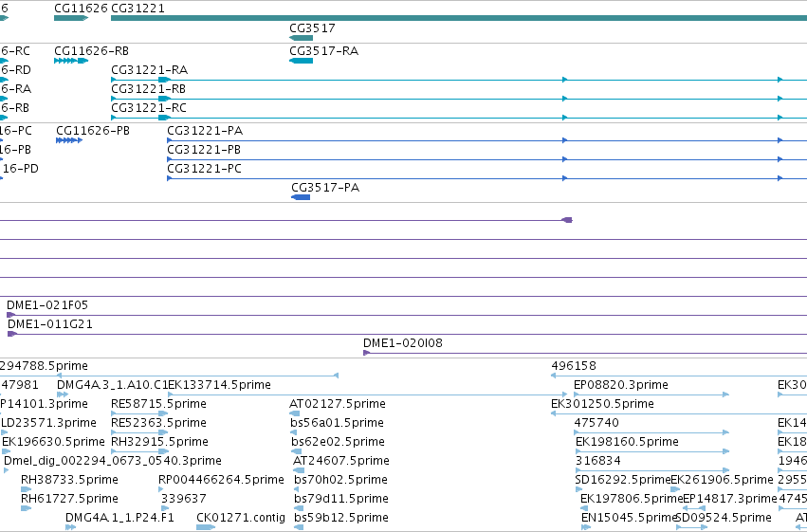Click the CG11626-PB protein arrow glyph
807x532 pixels.
click(69, 140)
